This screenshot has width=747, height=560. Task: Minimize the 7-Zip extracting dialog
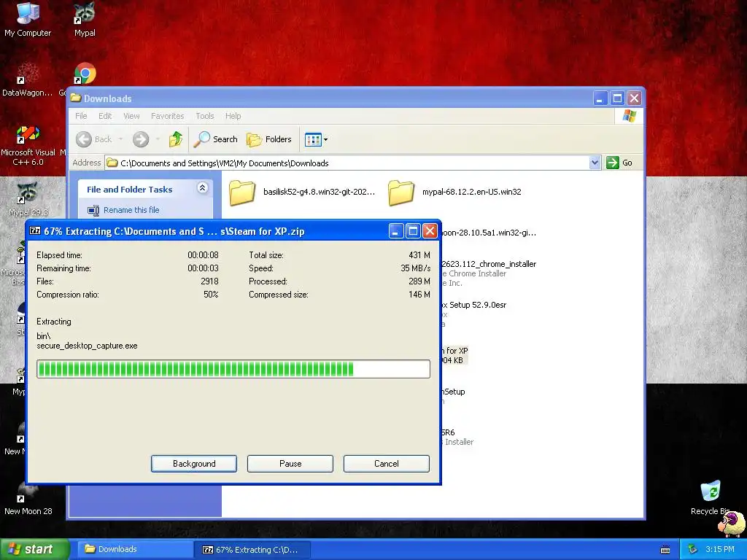(x=396, y=231)
